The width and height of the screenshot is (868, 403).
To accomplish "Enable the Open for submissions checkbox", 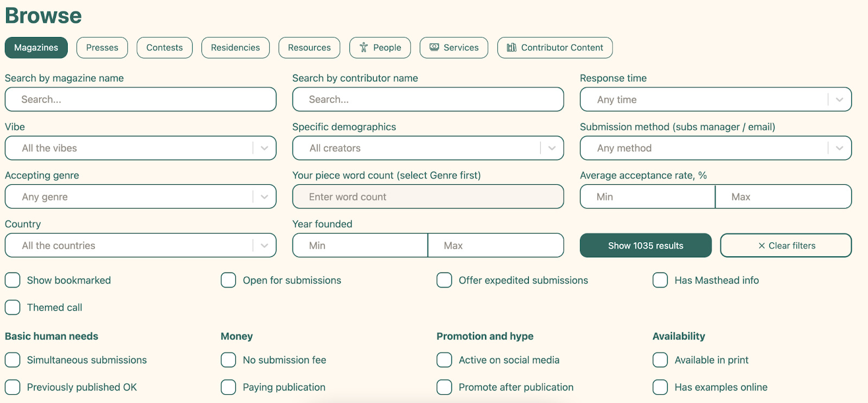I will tap(228, 280).
